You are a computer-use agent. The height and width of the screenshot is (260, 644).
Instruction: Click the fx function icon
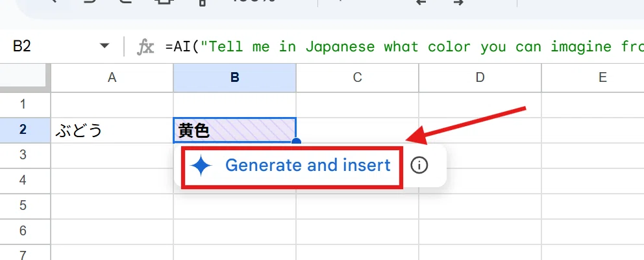145,47
